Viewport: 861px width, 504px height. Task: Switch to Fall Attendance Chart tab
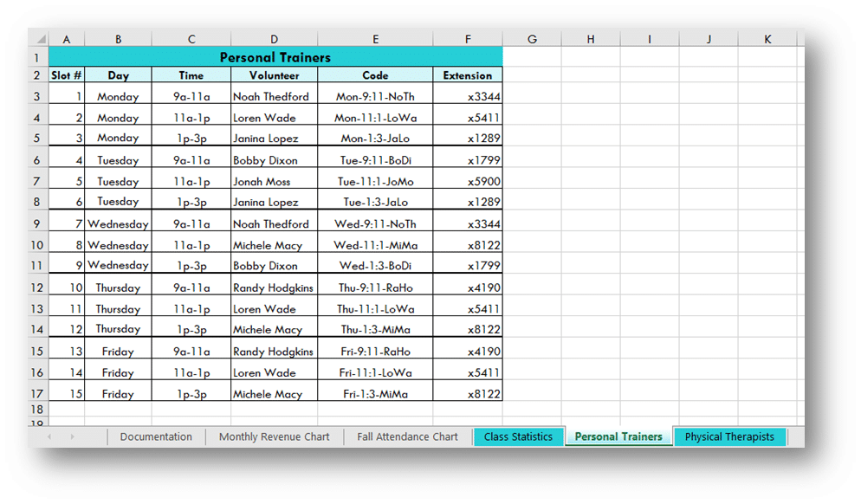point(407,437)
